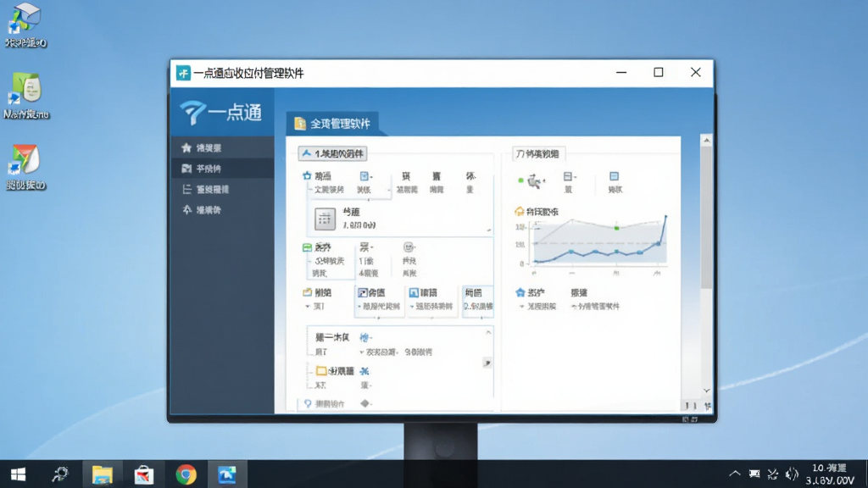
Task: Open the large gray calendar icon
Action: [325, 219]
